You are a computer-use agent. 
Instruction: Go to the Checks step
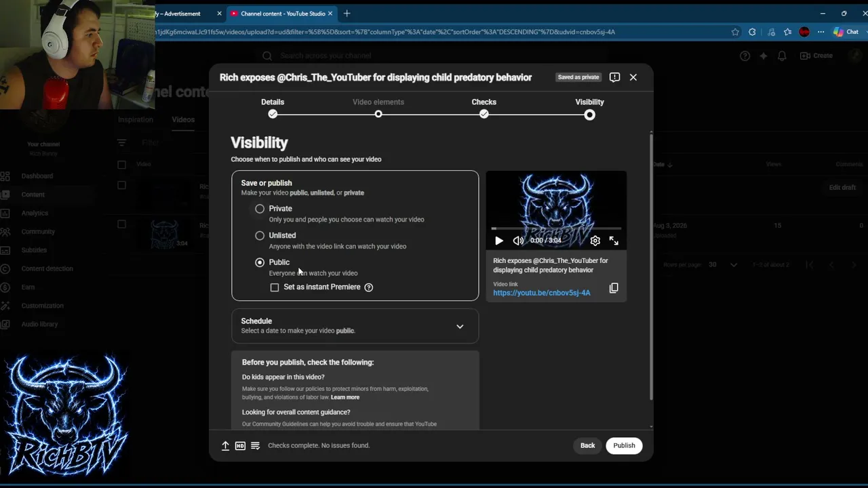[x=484, y=108]
